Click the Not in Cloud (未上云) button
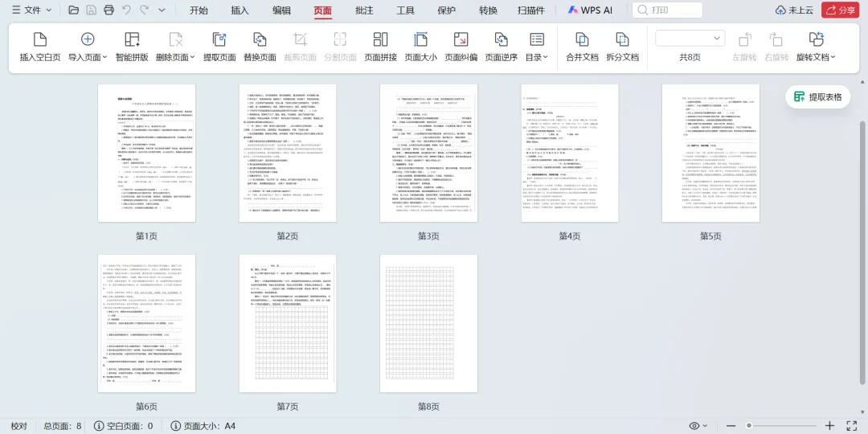Viewport: 868px width, 434px height. coord(794,10)
